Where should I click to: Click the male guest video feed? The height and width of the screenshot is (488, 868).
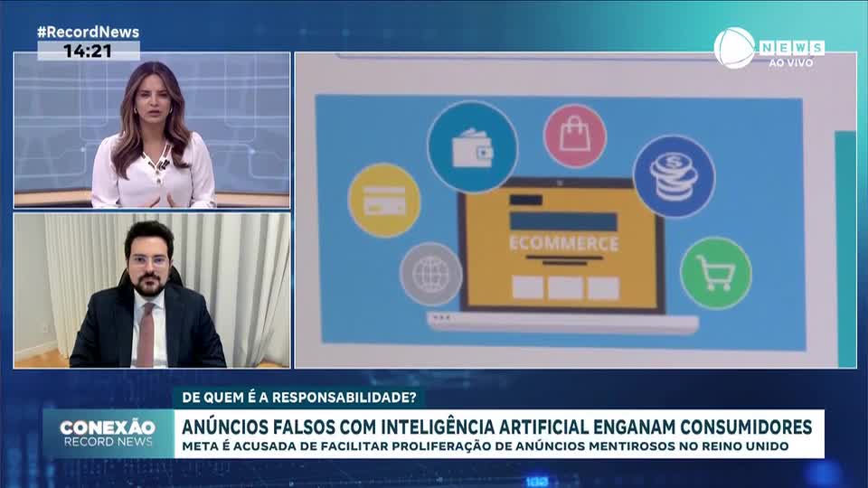pyautogui.click(x=152, y=290)
